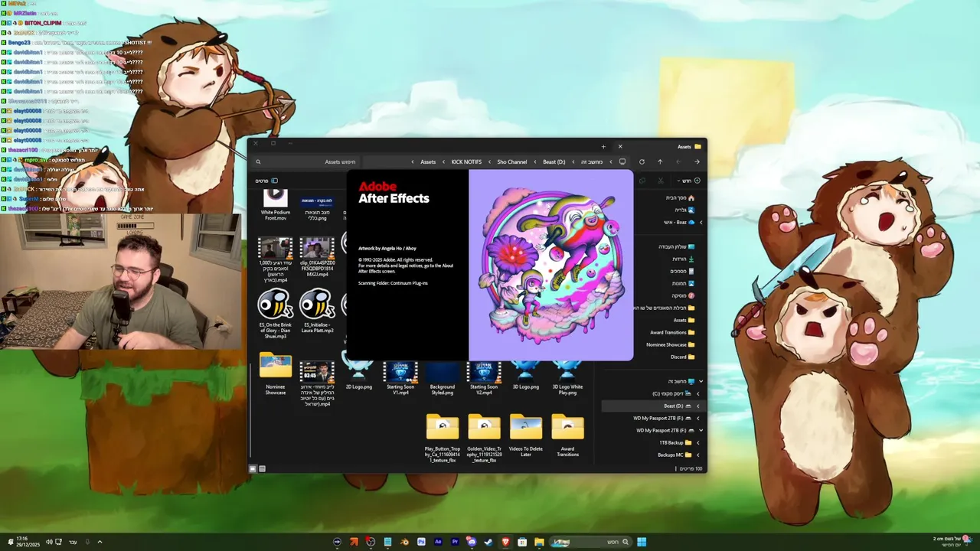This screenshot has width=980, height=551.
Task: Expand chevron after Sho Channel breadcrumb
Action: 490,161
